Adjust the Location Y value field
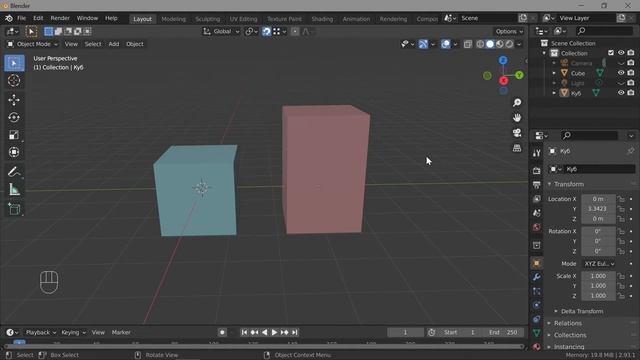The height and width of the screenshot is (360, 640). click(598, 209)
